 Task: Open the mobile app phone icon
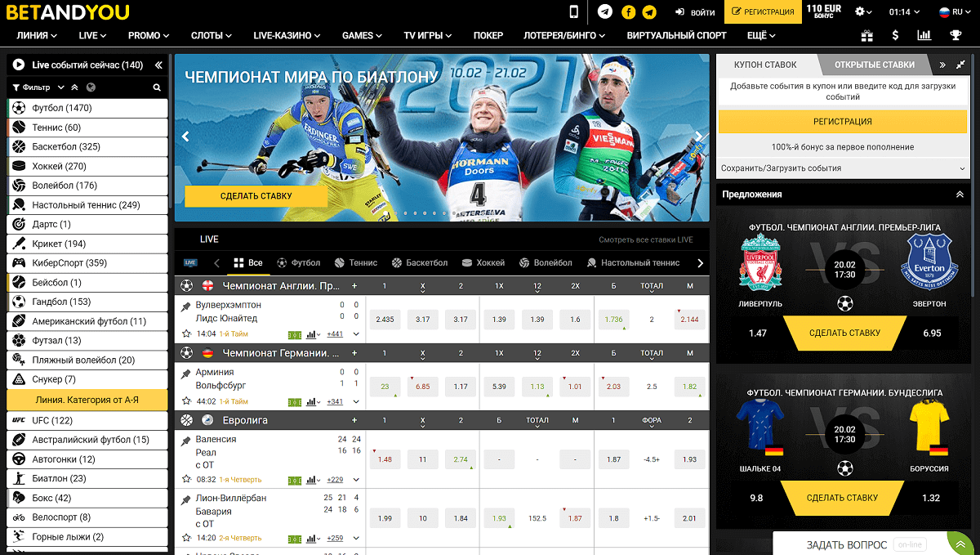(x=573, y=11)
